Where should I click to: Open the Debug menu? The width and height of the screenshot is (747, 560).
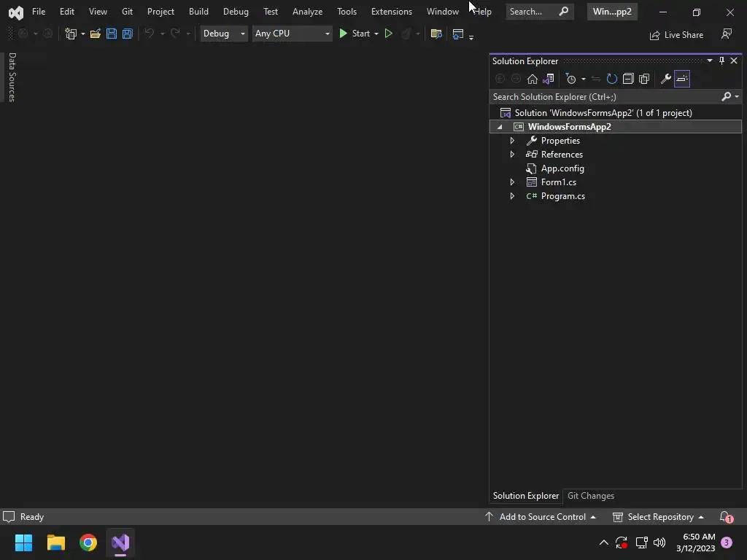[x=236, y=12]
